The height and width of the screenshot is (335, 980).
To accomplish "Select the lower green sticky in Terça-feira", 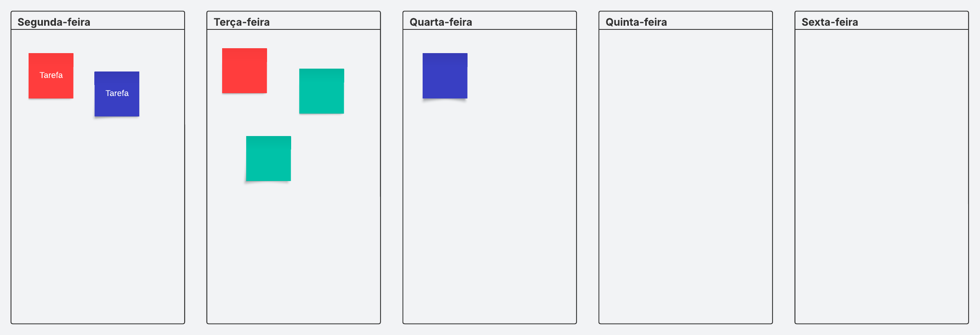I will [268, 159].
